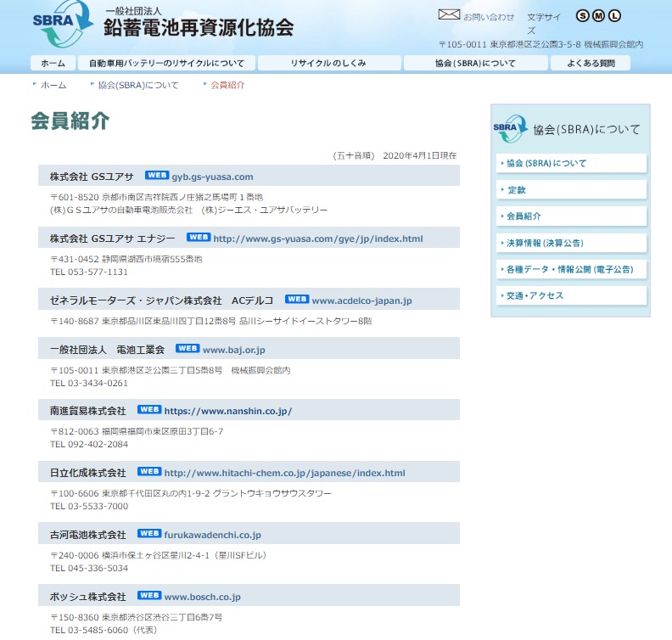Click sidebar heading 協会(SBRA)について
The image size is (672, 640).
(586, 130)
